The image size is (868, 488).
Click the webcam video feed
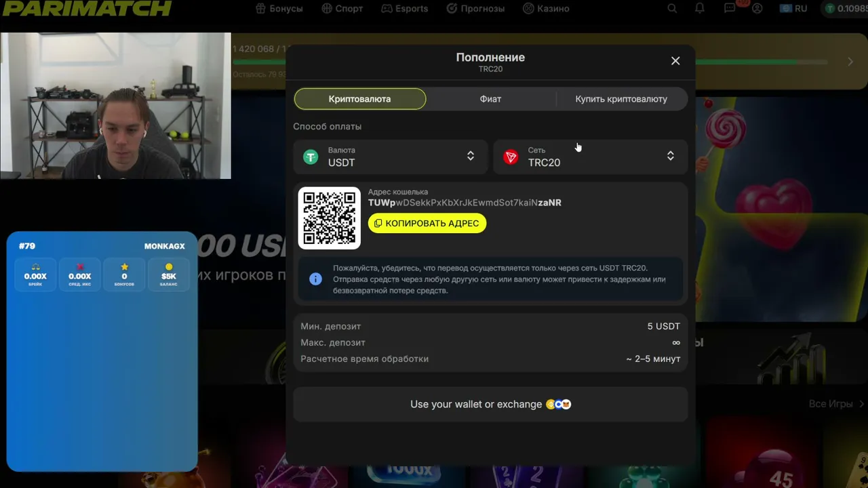pyautogui.click(x=115, y=106)
